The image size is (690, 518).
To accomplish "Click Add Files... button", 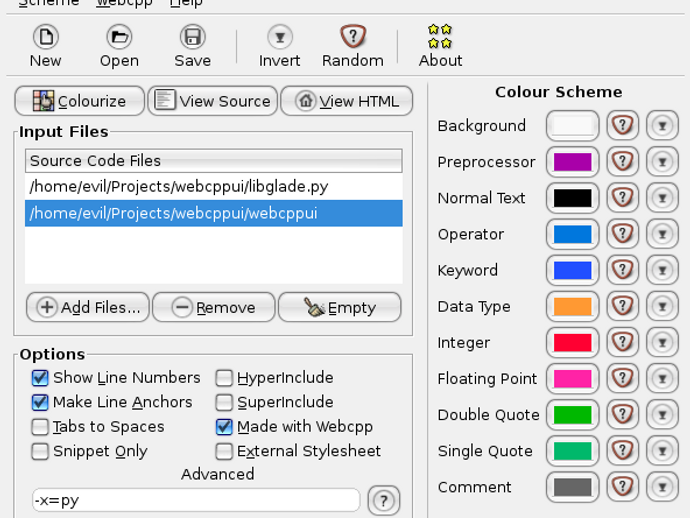I will (88, 307).
